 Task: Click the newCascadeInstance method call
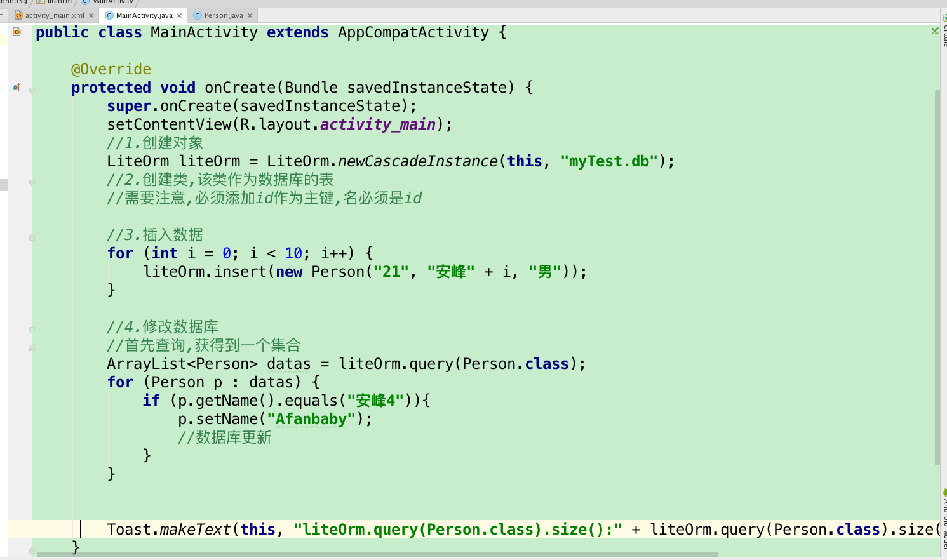tap(418, 161)
